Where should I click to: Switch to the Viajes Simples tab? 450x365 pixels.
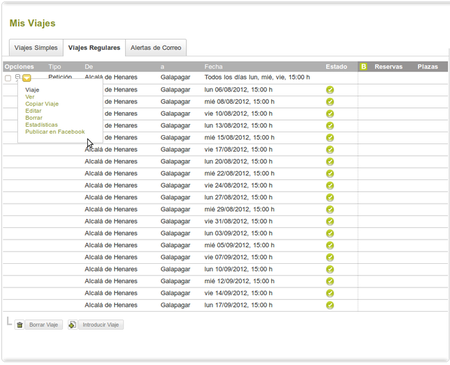[x=36, y=48]
